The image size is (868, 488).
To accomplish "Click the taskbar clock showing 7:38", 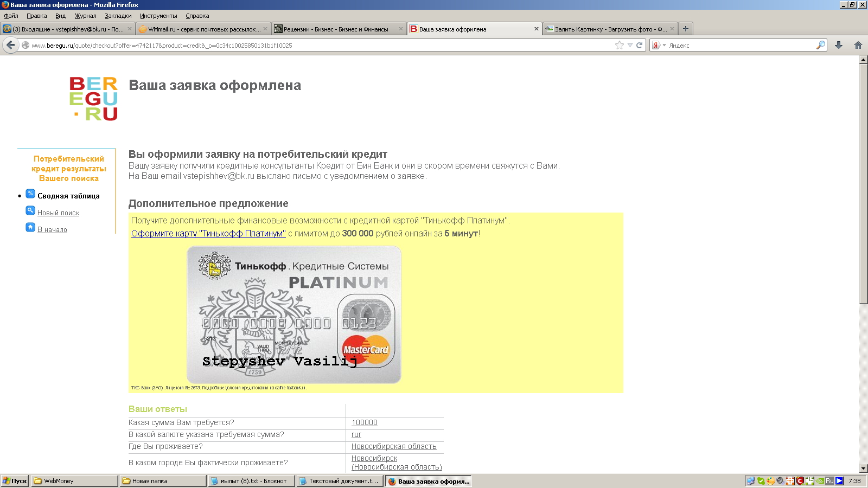I will (x=854, y=481).
